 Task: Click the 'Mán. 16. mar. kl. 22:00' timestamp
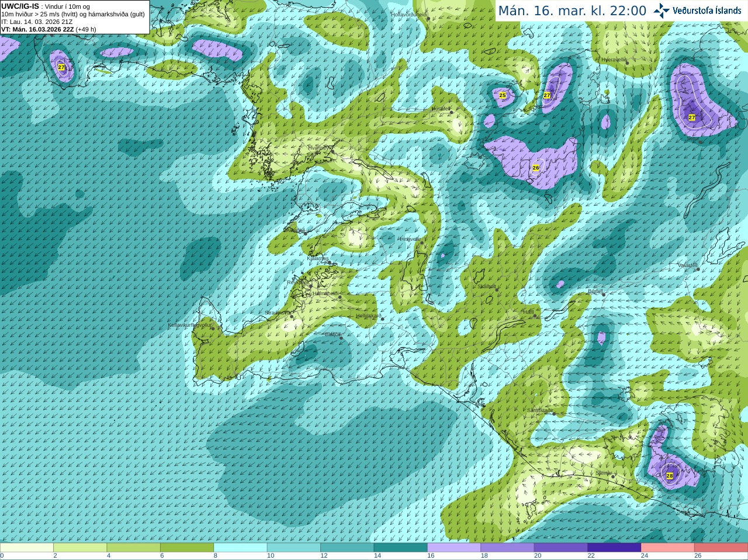click(572, 11)
